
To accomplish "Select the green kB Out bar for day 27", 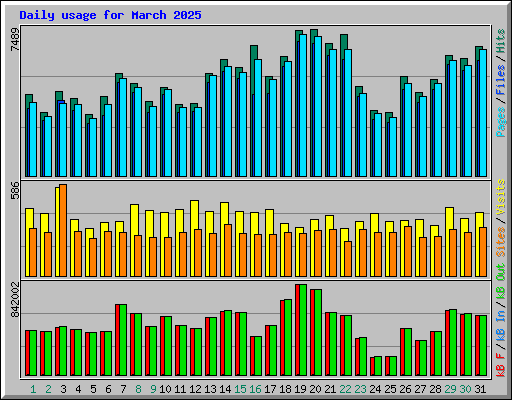I will [423, 358].
